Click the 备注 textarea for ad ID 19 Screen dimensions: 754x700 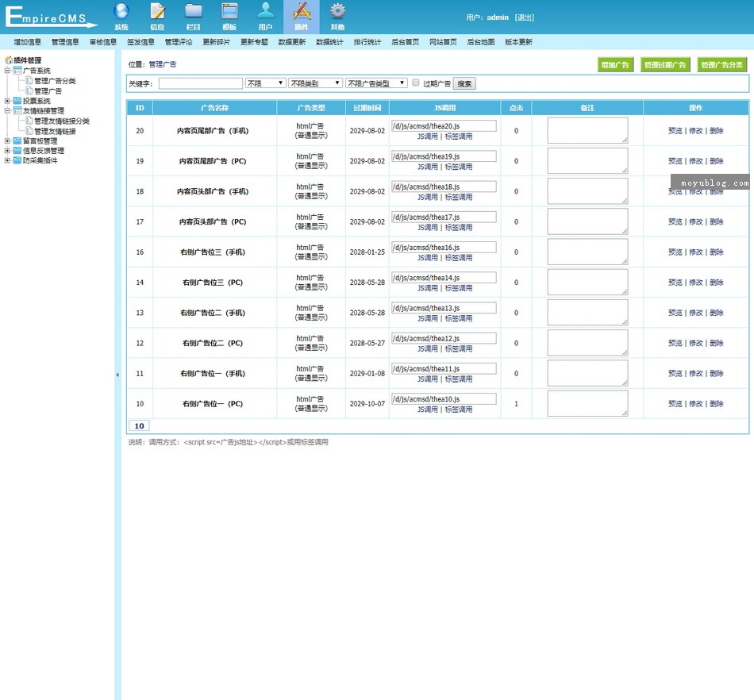[x=587, y=160]
